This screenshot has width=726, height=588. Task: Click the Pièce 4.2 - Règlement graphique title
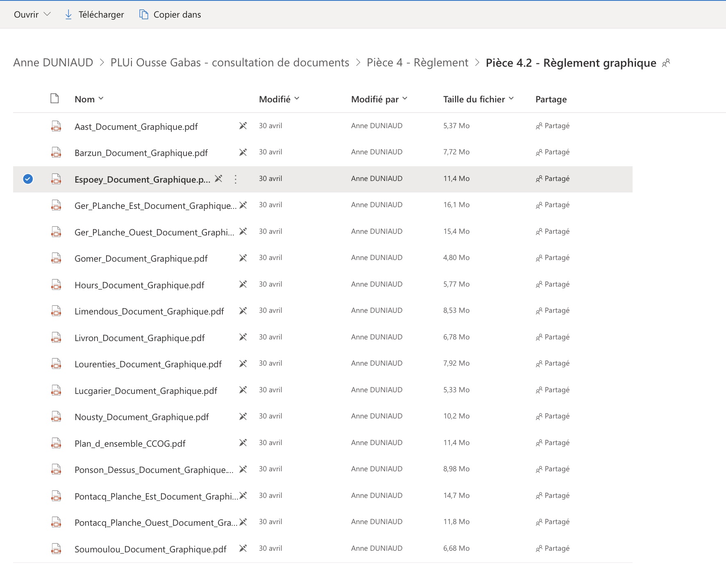point(571,63)
